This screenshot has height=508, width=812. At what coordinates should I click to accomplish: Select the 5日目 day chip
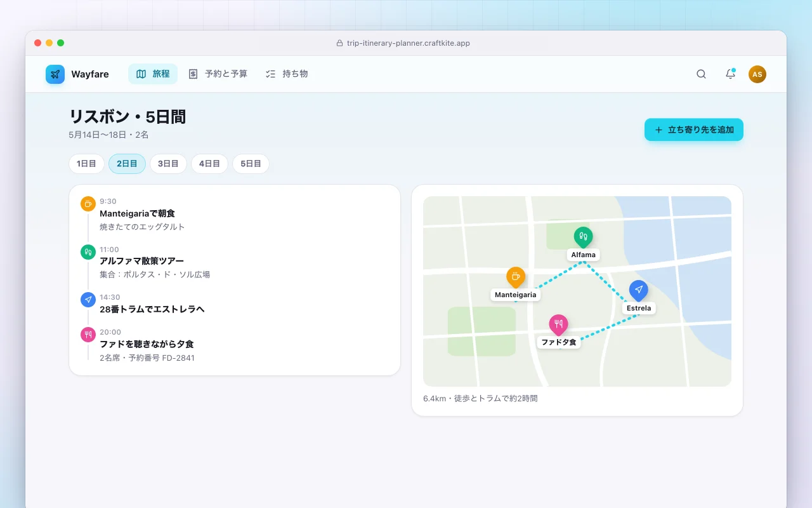(x=251, y=164)
